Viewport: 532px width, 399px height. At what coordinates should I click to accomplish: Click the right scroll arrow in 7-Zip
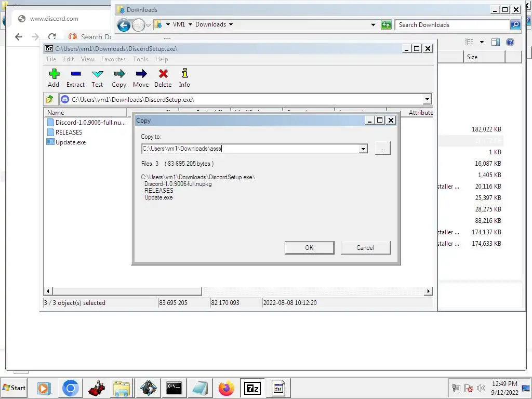click(x=429, y=291)
